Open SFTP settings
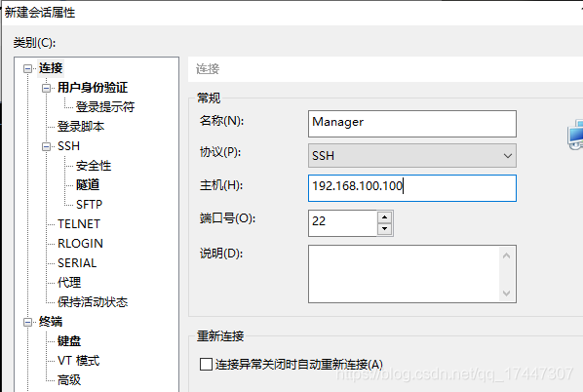This screenshot has width=583, height=392. coord(89,205)
